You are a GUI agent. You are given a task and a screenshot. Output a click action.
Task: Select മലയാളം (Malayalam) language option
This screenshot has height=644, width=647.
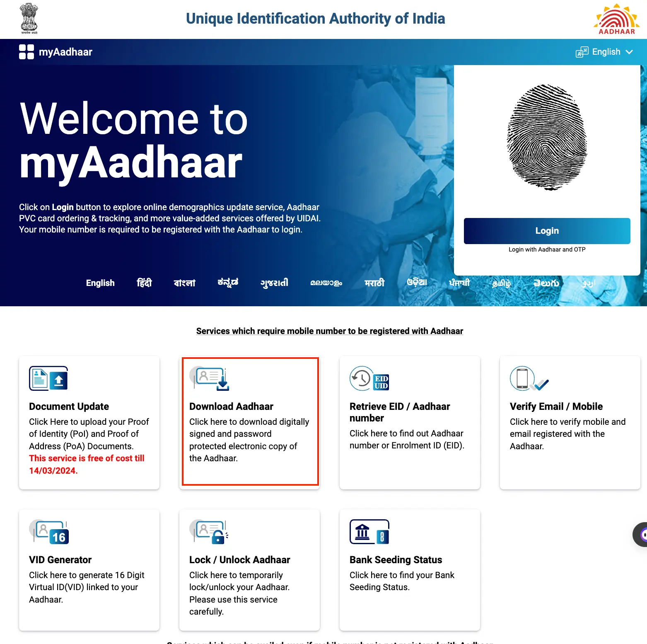[326, 283]
